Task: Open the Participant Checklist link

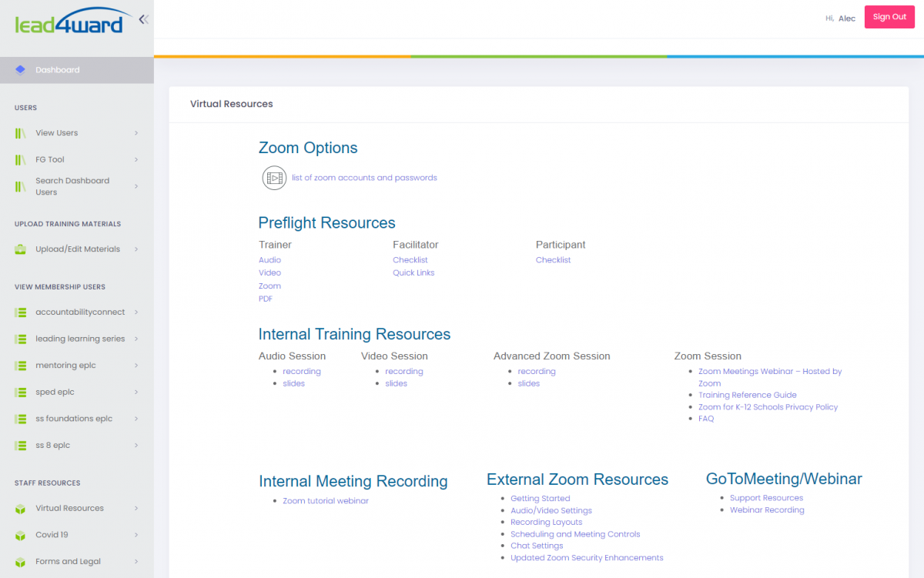Action: coord(553,260)
